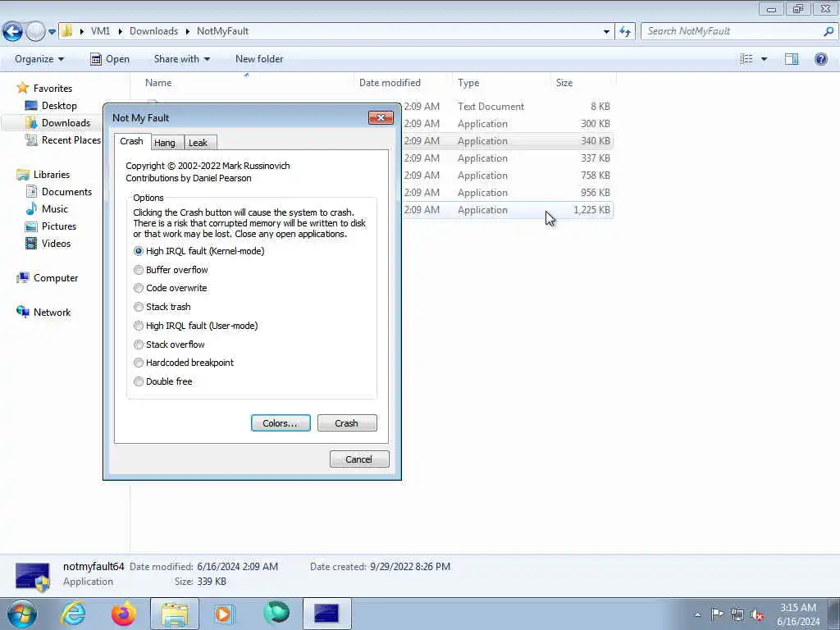840x630 pixels.
Task: Sort by the Size column header
Action: [583, 83]
